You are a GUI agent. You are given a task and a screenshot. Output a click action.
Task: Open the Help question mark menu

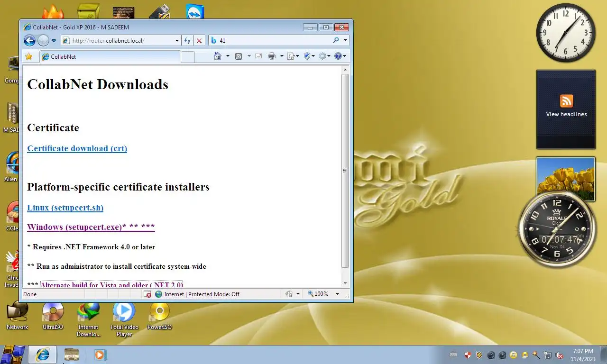click(x=340, y=56)
